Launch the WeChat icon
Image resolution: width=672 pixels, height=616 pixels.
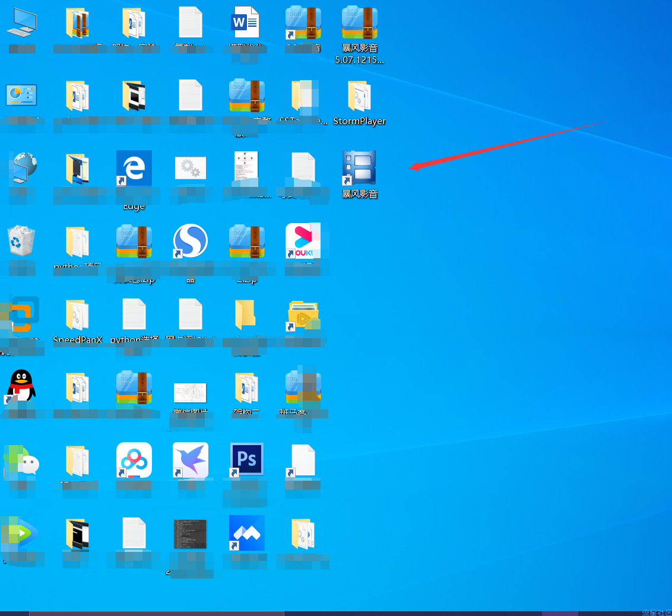pyautogui.click(x=23, y=461)
